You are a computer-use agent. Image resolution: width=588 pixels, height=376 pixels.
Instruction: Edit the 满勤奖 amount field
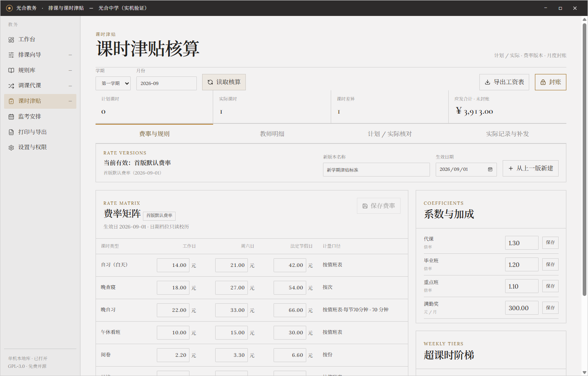pyautogui.click(x=522, y=308)
